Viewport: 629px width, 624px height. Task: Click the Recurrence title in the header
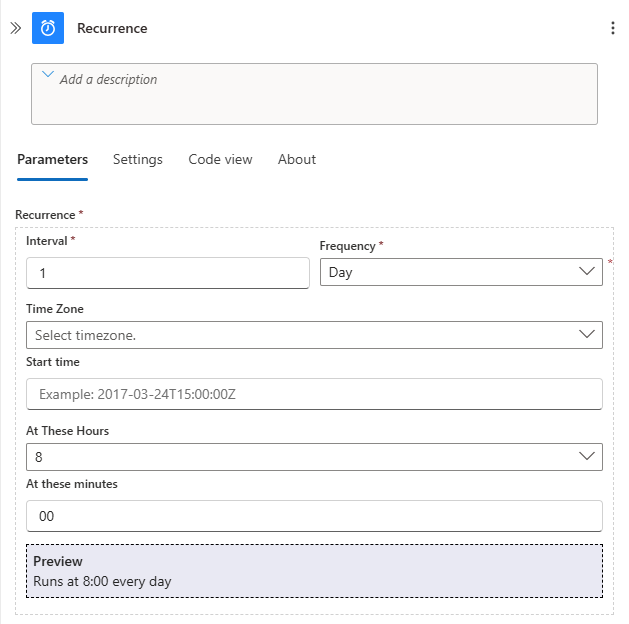pos(112,28)
